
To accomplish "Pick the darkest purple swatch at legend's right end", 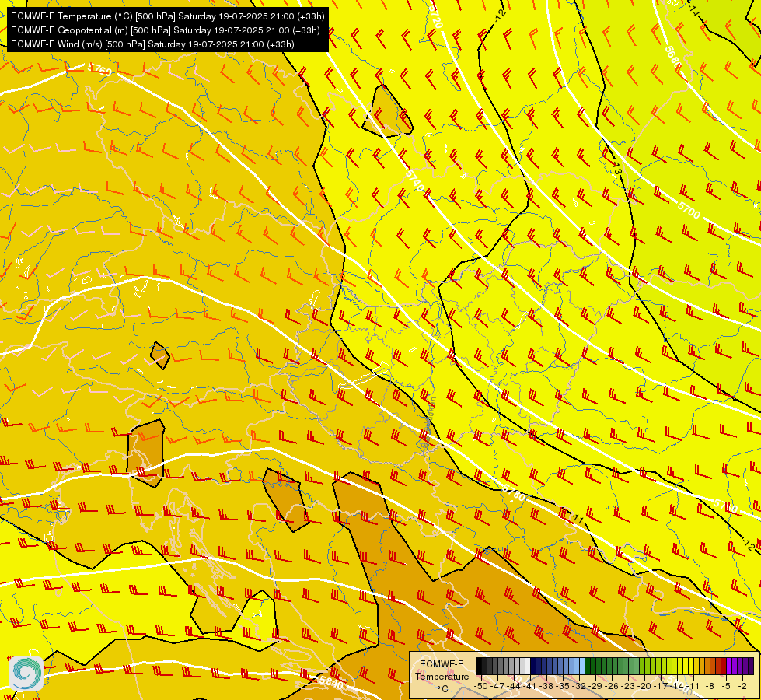I will [751, 666].
